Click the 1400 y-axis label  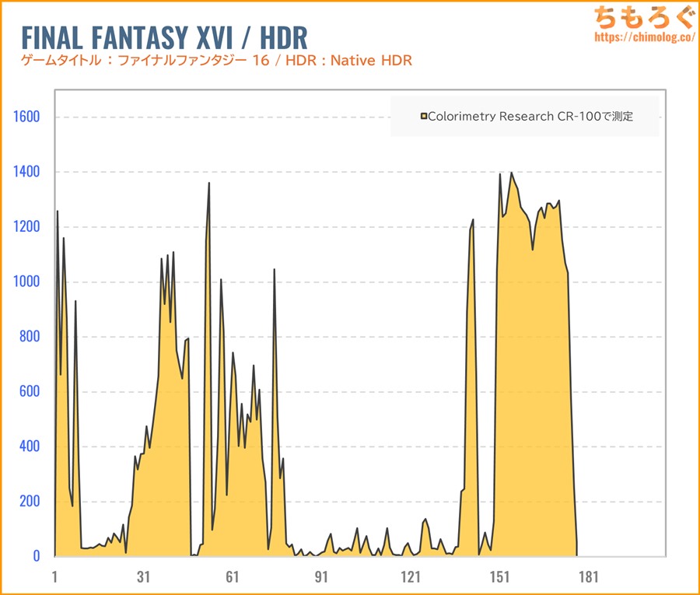(24, 172)
